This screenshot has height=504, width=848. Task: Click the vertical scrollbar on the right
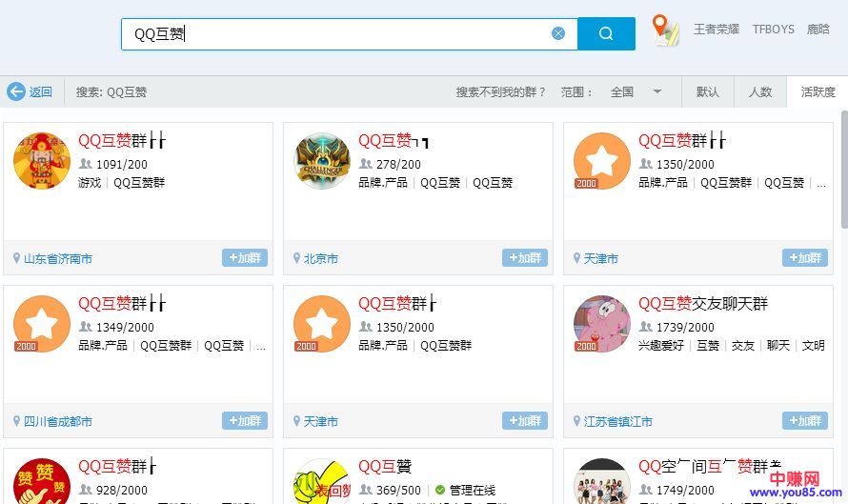pyautogui.click(x=842, y=171)
